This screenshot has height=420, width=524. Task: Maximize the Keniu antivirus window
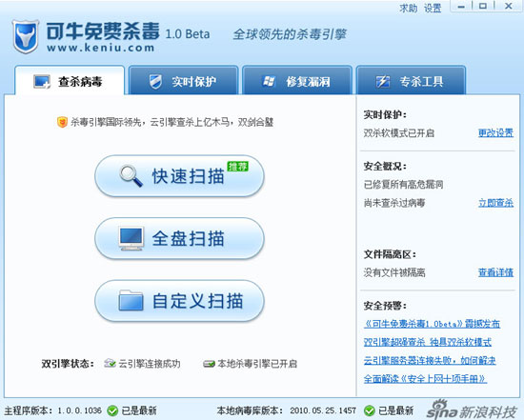(483, 6)
